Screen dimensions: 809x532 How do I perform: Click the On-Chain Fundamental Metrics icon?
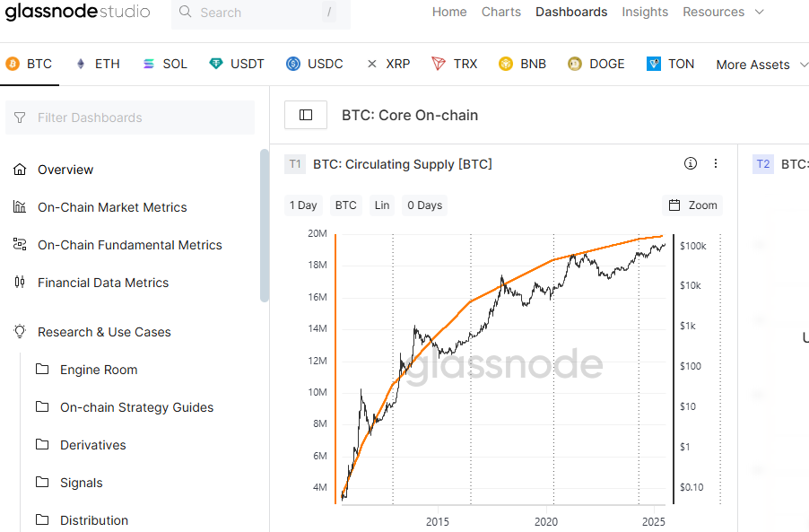point(20,245)
